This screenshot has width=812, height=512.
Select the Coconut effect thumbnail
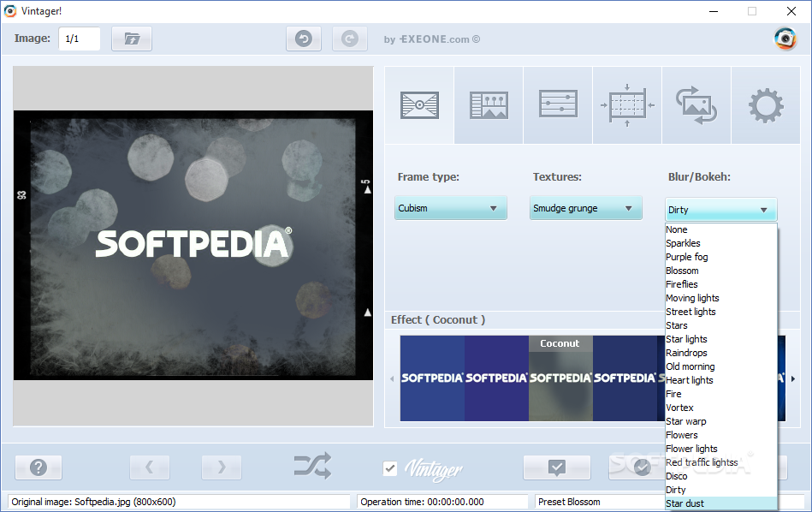(560, 378)
